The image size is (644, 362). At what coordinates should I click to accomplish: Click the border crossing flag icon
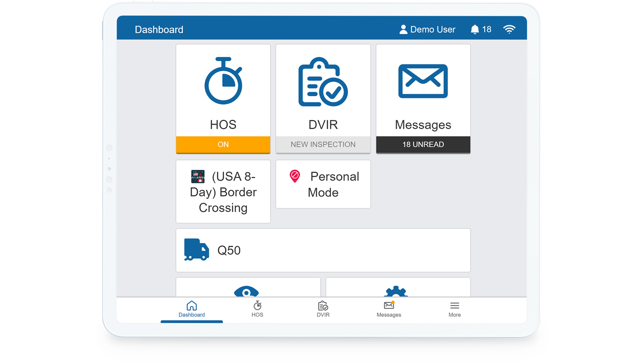pos(198,177)
